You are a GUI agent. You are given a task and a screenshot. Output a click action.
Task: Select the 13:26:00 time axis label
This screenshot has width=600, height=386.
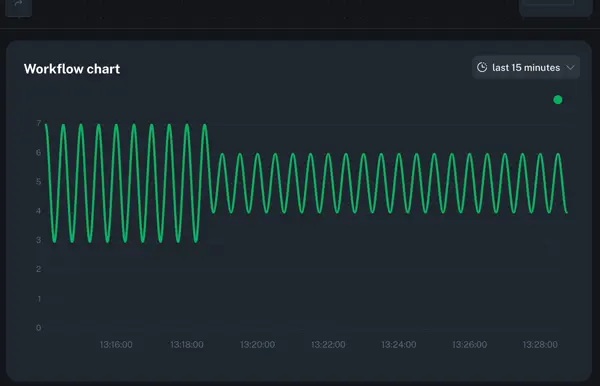coord(470,345)
